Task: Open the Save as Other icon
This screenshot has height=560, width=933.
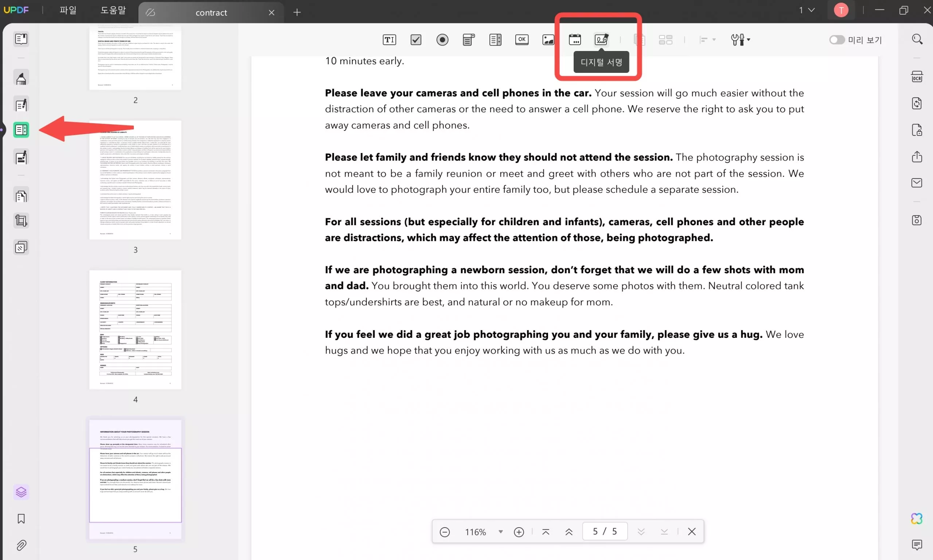Action: (917, 220)
